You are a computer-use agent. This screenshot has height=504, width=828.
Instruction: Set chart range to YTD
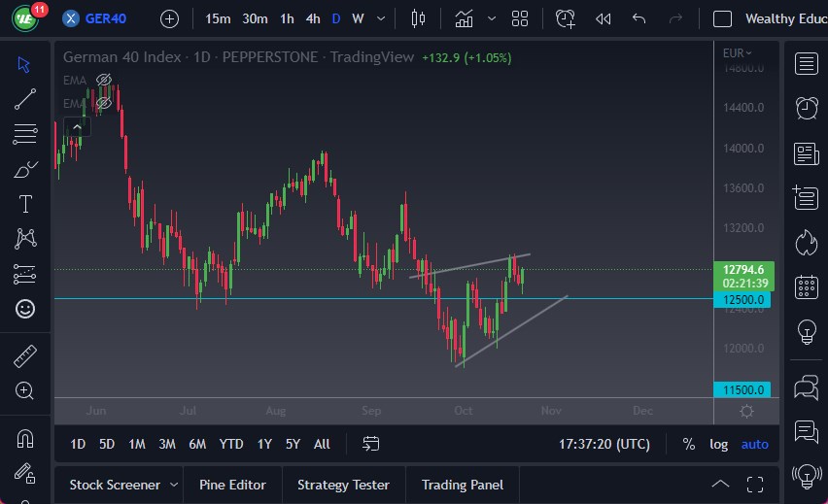click(230, 445)
